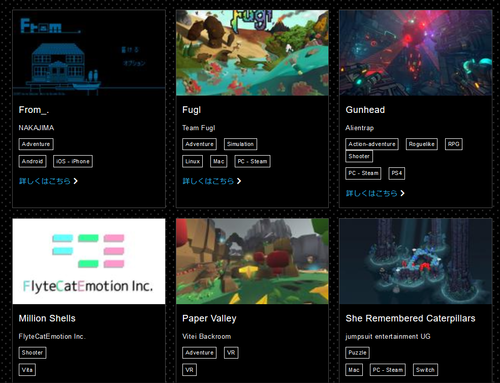500x383 pixels.
Task: Select VR tag below Adventure in Paper Valley
Action: (x=189, y=370)
